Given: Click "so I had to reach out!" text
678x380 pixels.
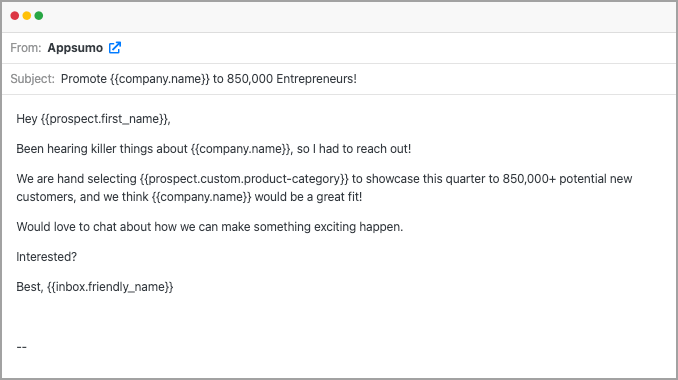Looking at the screenshot, I should 354,149.
